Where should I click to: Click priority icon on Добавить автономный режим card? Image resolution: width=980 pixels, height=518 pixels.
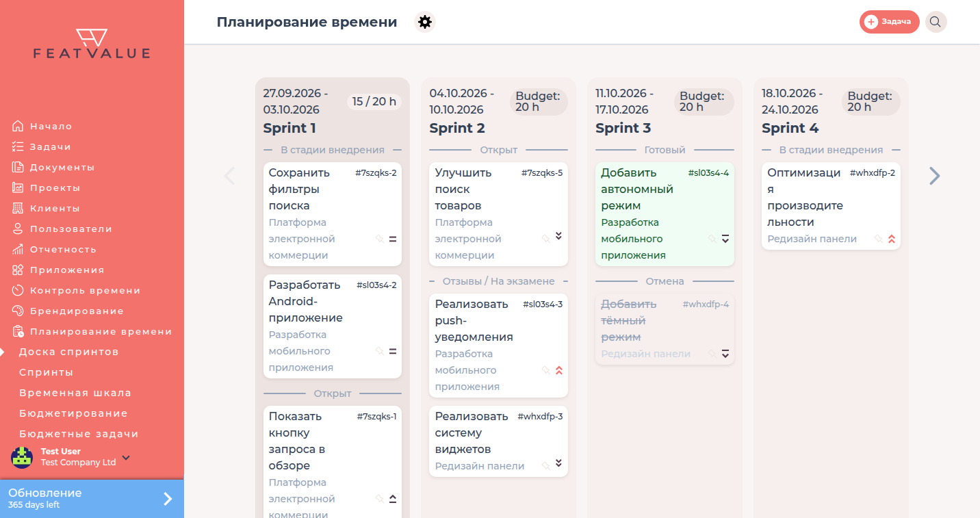point(725,239)
